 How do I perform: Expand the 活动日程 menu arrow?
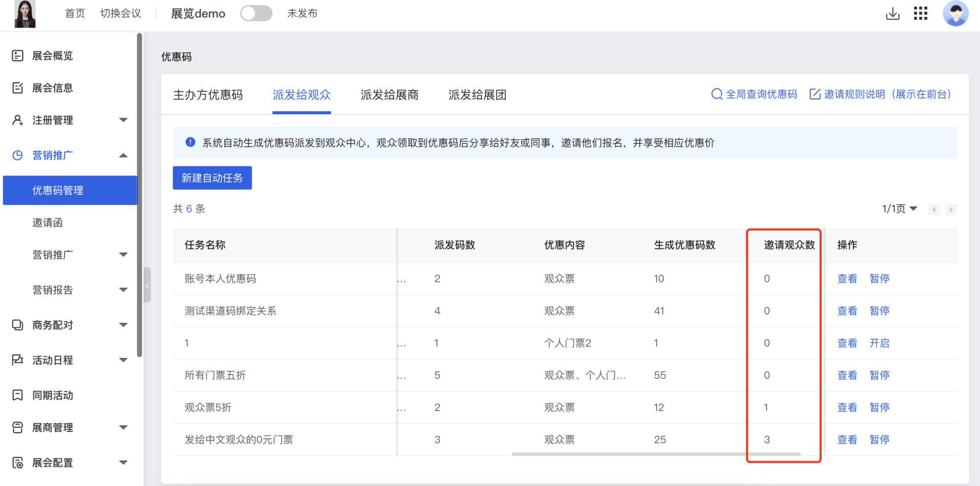tap(123, 360)
